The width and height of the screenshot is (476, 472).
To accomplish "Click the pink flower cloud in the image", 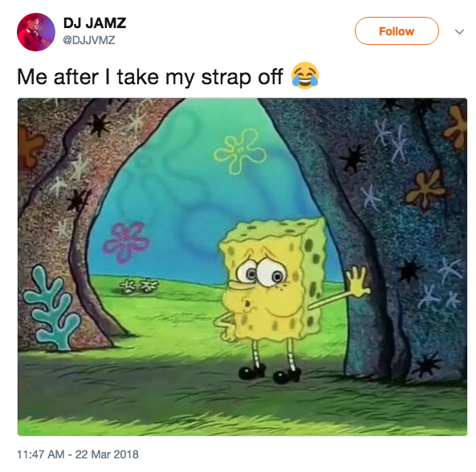I will point(127,242).
